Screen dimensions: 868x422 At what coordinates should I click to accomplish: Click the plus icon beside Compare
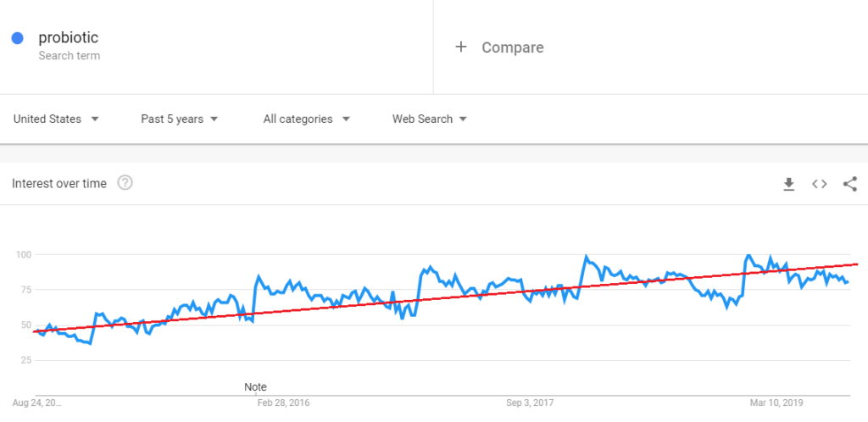click(x=460, y=47)
